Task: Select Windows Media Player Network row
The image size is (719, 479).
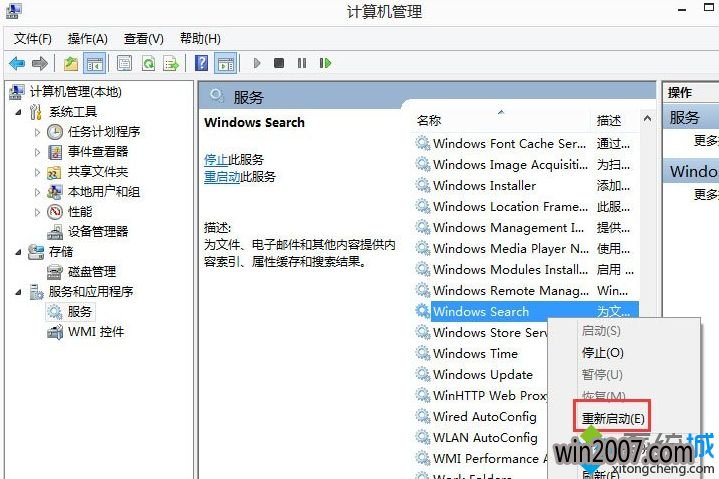Action: point(526,248)
